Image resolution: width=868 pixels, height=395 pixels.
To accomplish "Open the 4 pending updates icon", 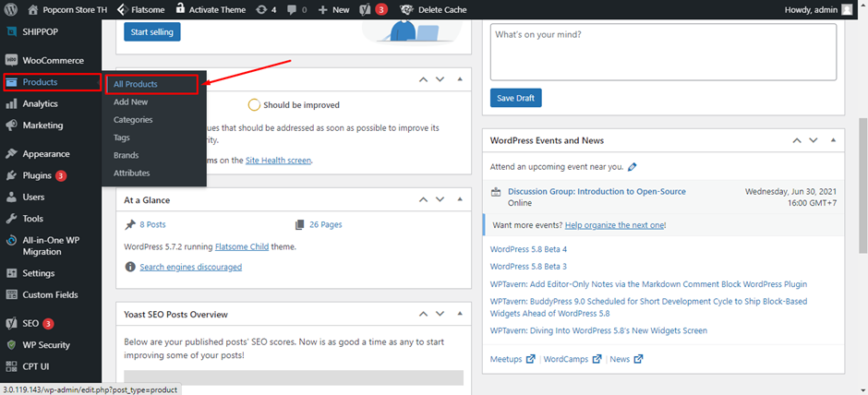I will (x=266, y=9).
